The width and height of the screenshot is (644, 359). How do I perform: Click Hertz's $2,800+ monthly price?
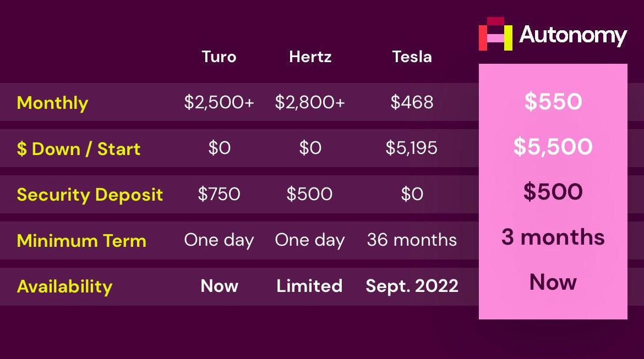click(310, 102)
